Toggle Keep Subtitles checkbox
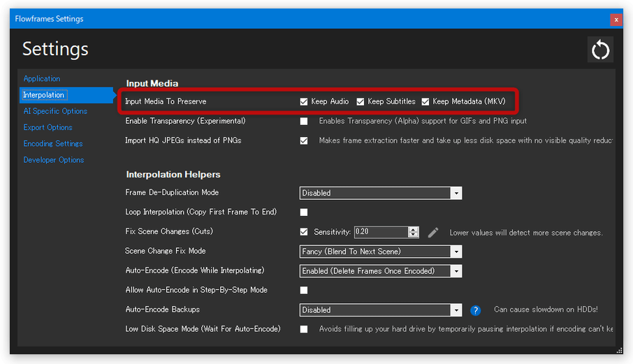The height and width of the screenshot is (364, 633). click(x=361, y=102)
